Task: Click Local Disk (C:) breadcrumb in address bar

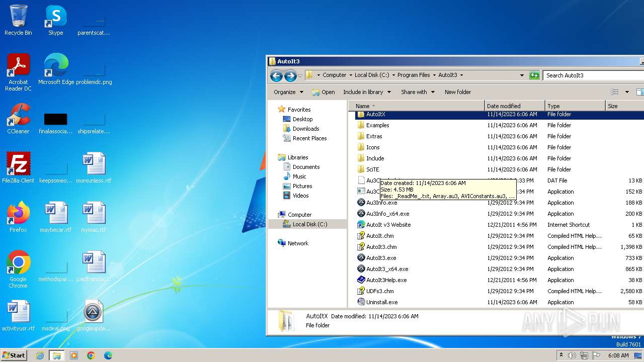Action: 372,75
